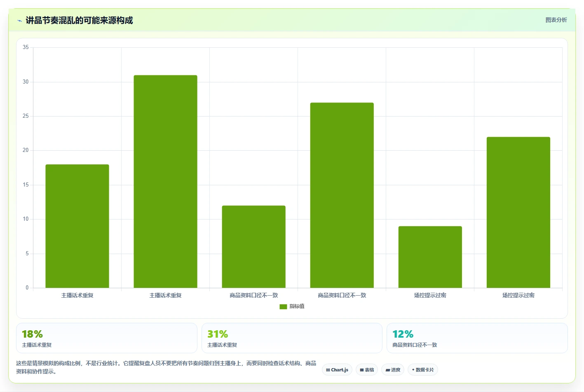Click the x-axis label under the 9-value bar

point(430,295)
